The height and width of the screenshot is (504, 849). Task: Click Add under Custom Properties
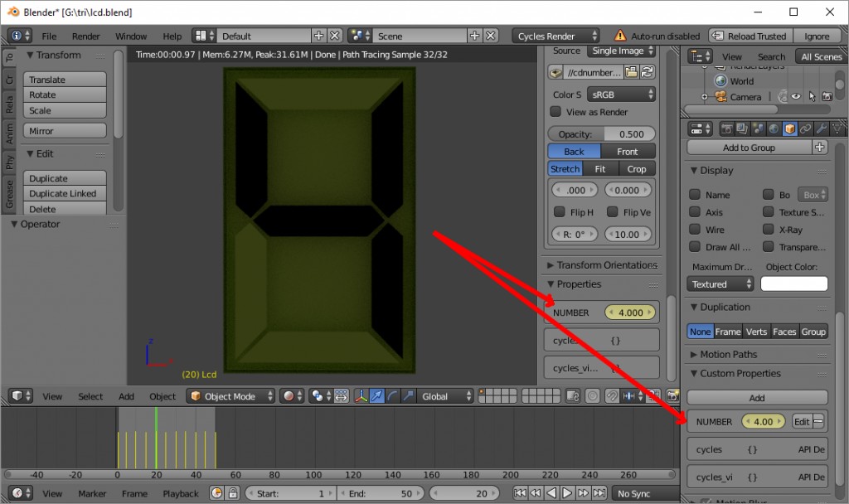point(756,397)
